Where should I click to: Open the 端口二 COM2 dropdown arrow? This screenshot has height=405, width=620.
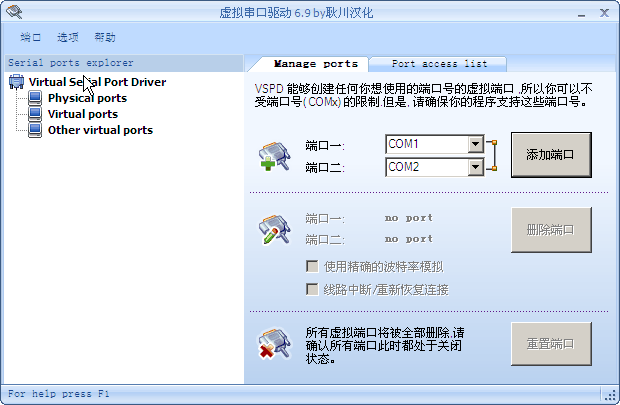tap(475, 167)
